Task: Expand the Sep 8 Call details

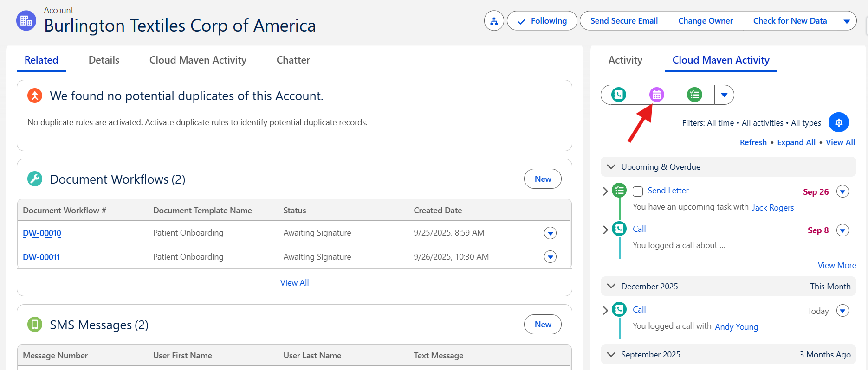Action: [605, 230]
